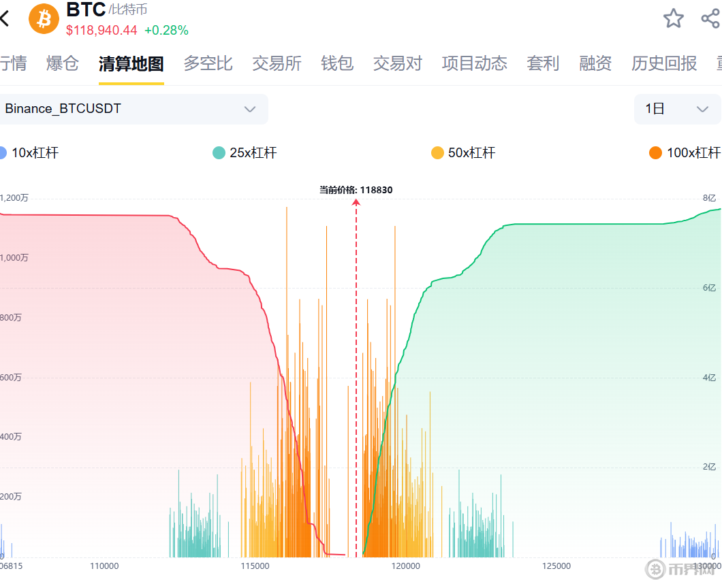Screen dimensions: 722x588
Task: Click the 当前价格 118830 marker label
Action: coord(356,190)
